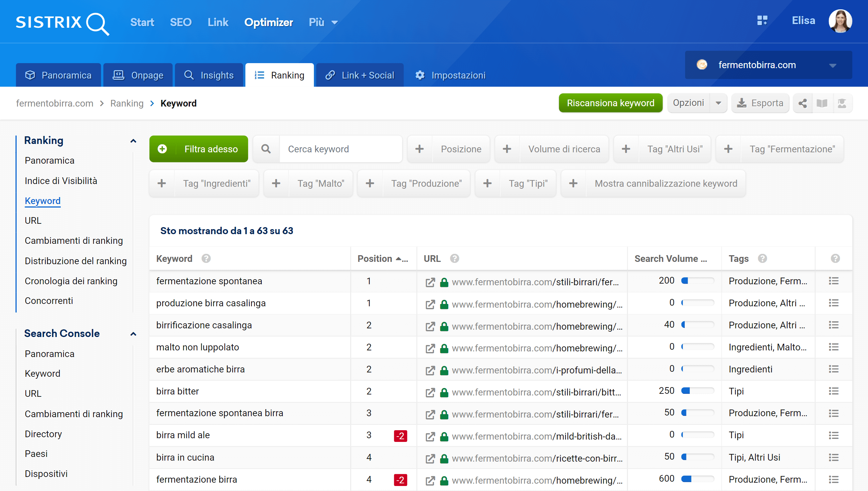Screen dimensions: 868x491
Task: Click the fermentobirra.com breadcrumb link
Action: click(x=55, y=104)
